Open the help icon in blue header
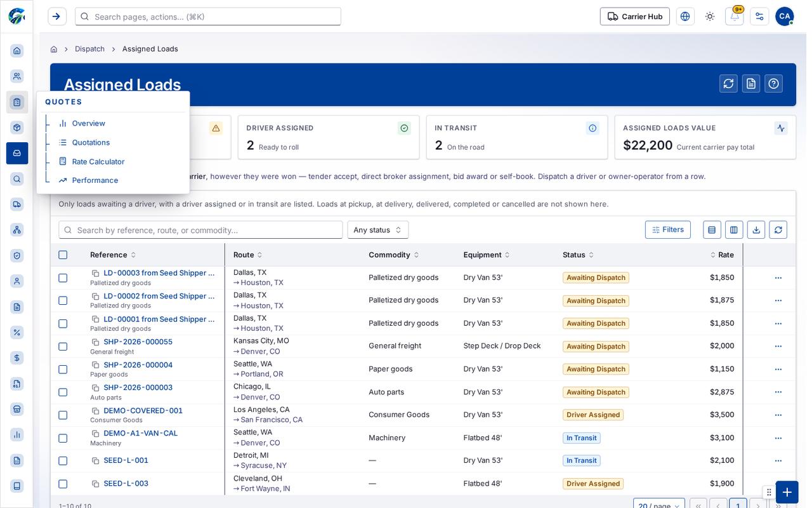The width and height of the screenshot is (812, 508). (773, 83)
